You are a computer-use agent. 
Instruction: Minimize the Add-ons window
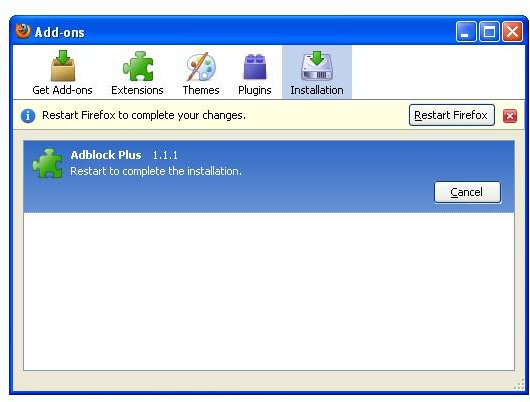pyautogui.click(x=466, y=32)
